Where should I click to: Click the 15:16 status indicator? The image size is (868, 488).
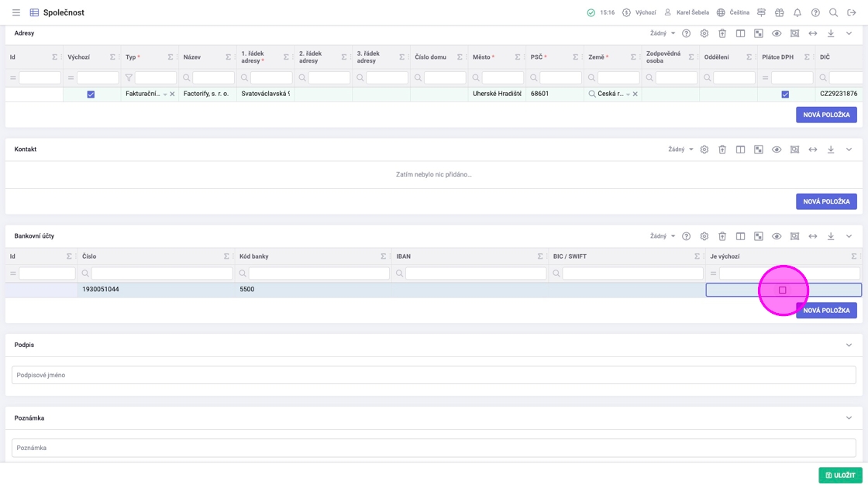[601, 12]
